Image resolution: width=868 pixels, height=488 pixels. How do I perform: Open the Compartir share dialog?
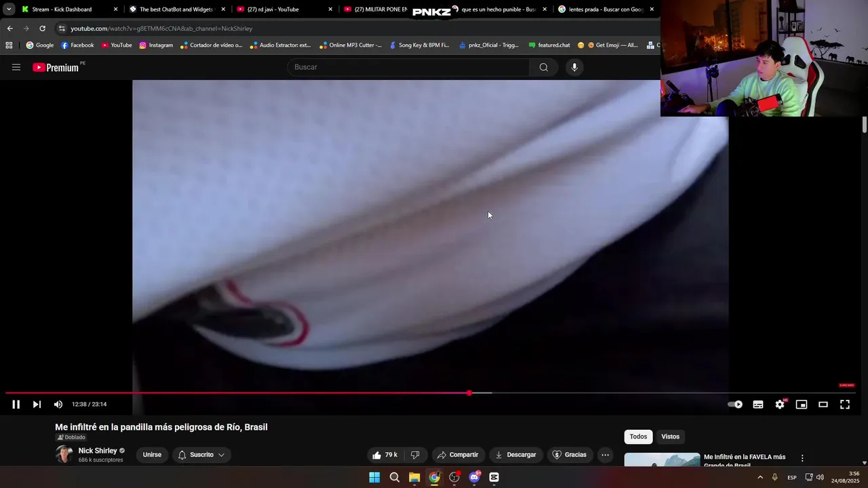(x=458, y=455)
